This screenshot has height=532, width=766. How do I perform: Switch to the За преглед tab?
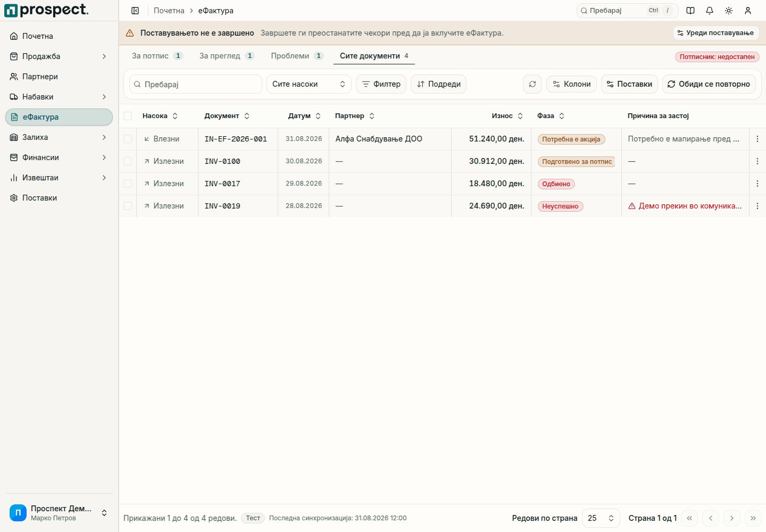pyautogui.click(x=227, y=56)
